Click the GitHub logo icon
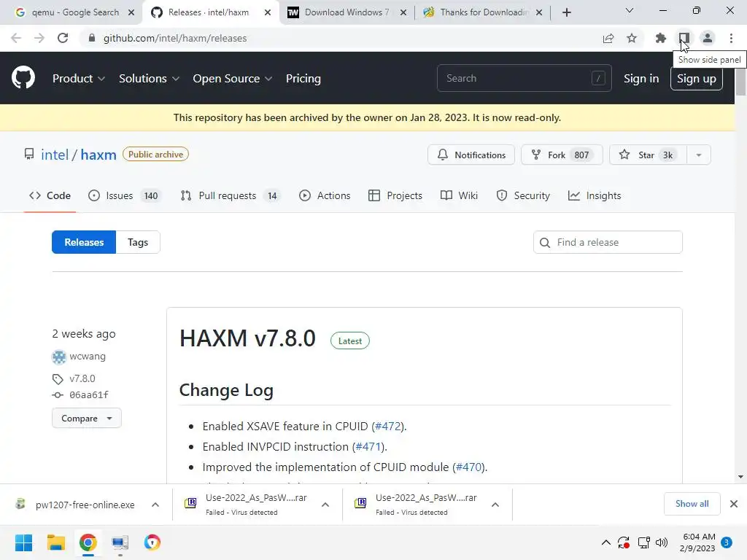 [x=23, y=78]
